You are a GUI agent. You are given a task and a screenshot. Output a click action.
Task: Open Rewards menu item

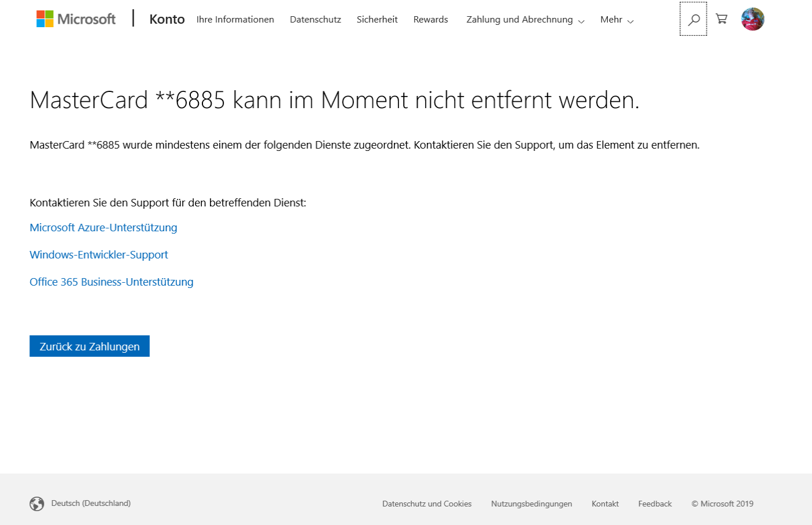[431, 20]
